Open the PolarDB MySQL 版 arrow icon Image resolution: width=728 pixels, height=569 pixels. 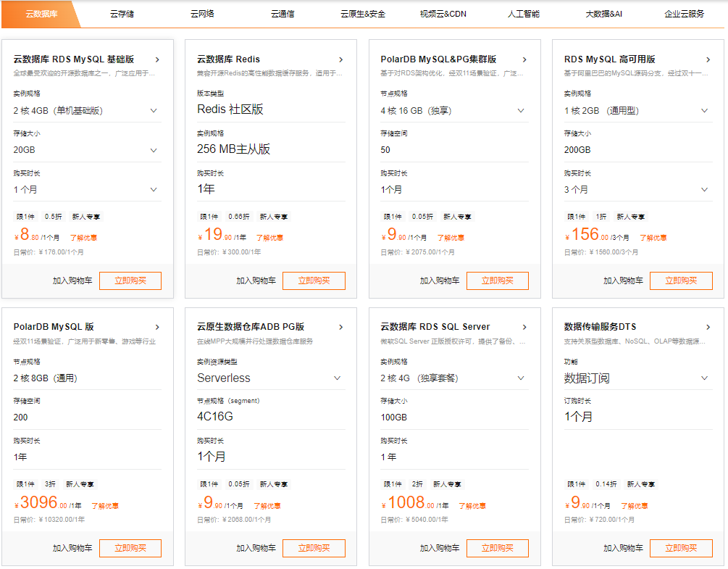coord(157,327)
